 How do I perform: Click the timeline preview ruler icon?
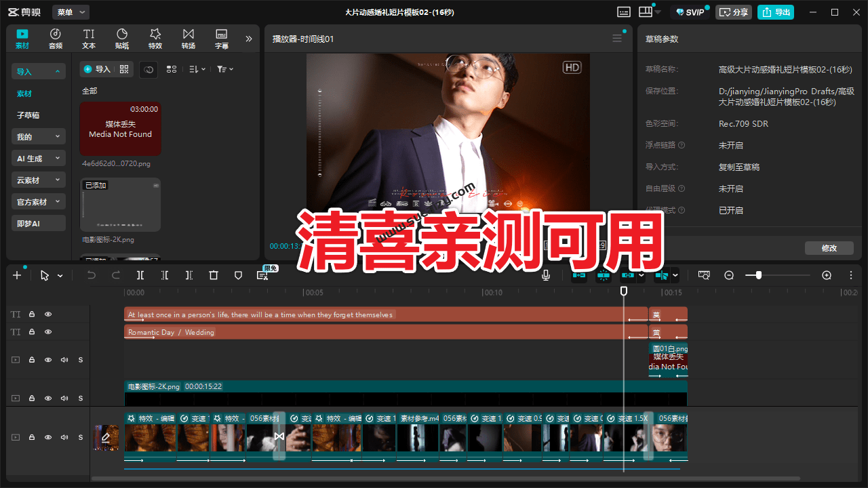point(704,275)
